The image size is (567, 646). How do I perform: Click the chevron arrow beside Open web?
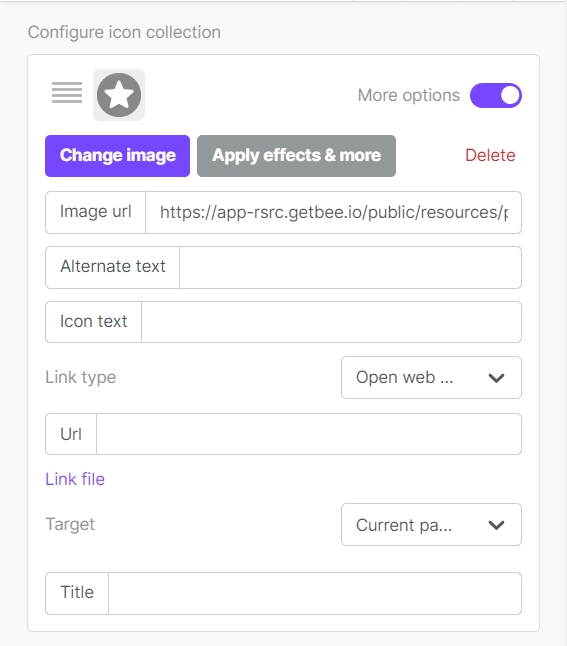click(x=496, y=378)
